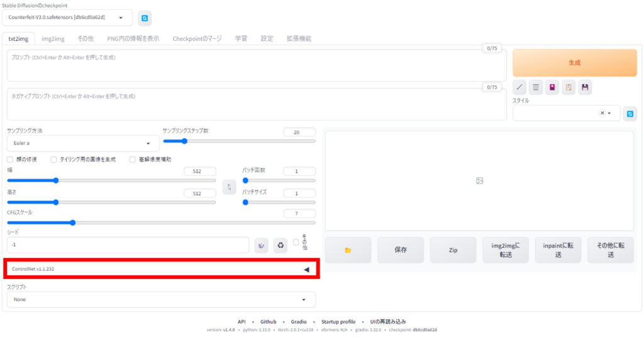Switch to the img2img tab
The image size is (644, 341).
point(53,38)
